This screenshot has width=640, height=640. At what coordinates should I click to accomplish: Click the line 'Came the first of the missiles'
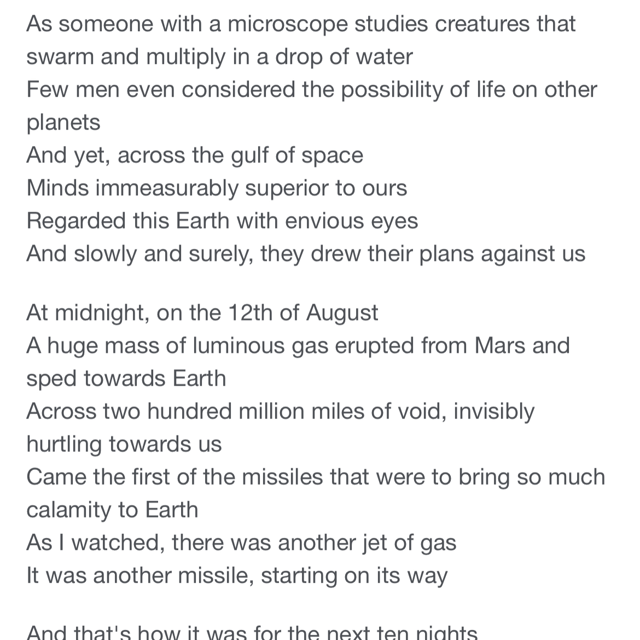[x=316, y=477]
